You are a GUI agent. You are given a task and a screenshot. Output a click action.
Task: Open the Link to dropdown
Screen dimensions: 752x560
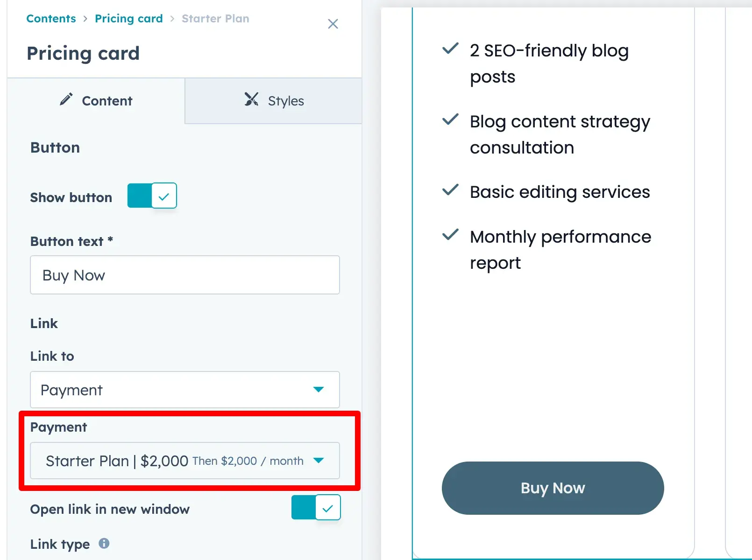coord(184,390)
